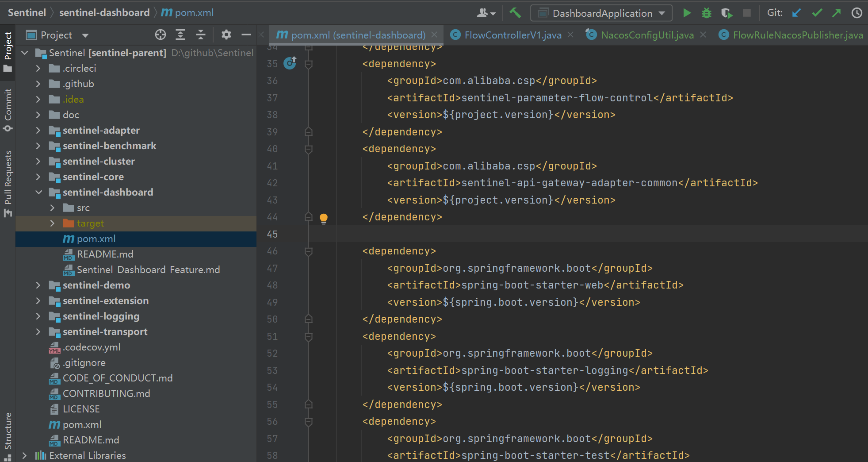Run with coverage shield icon
This screenshot has height=462, width=868.
click(x=727, y=13)
